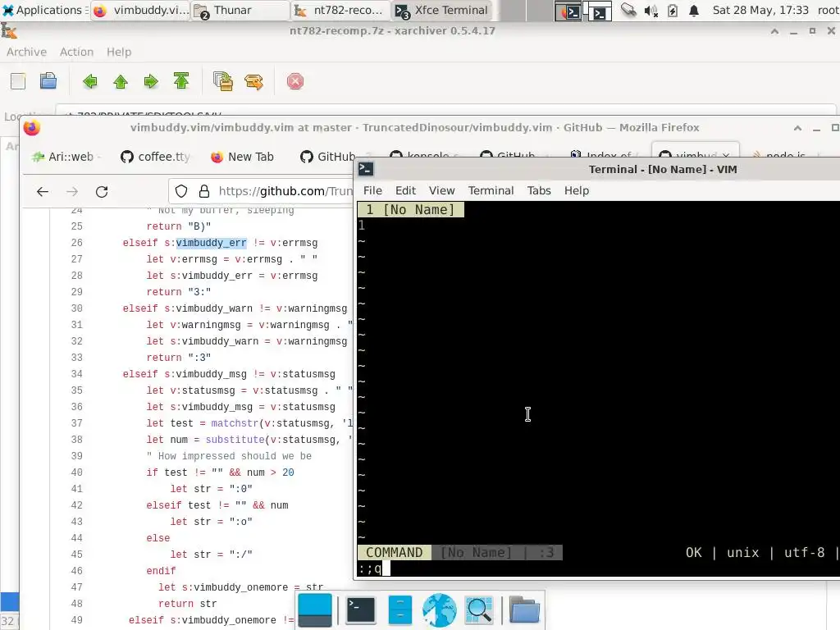Click the '1 [No Name]' vim tab label

point(411,209)
